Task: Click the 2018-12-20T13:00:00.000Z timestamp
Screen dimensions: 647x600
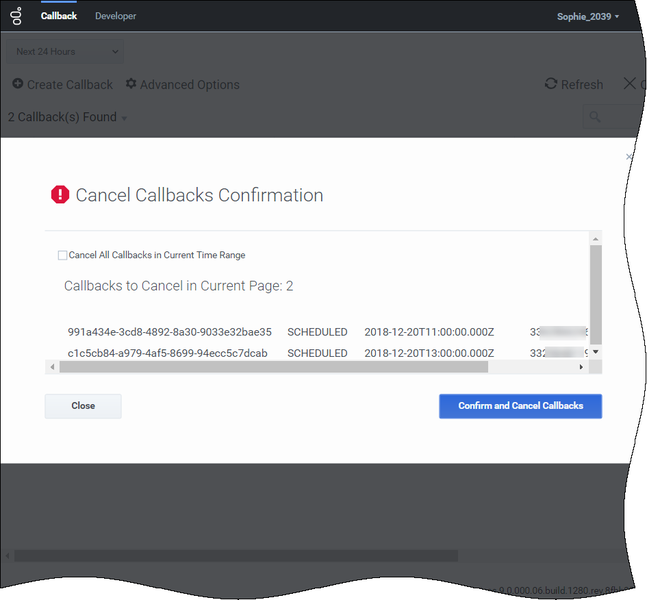Action: point(429,353)
